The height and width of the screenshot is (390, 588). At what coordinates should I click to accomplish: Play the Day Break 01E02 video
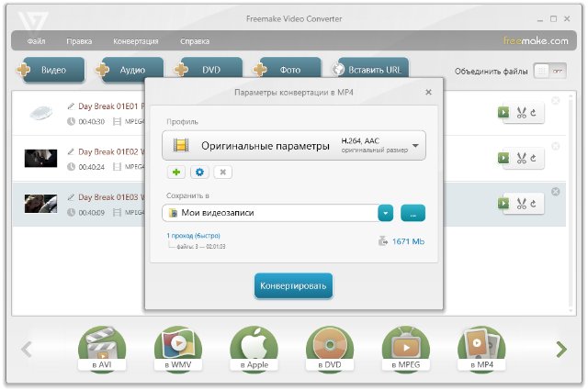(503, 158)
